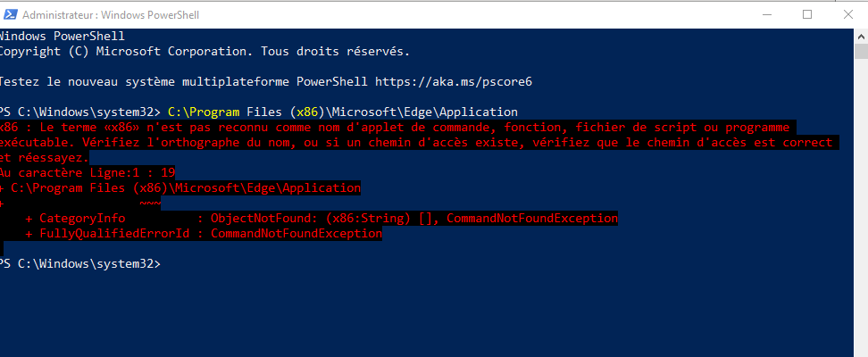
Task: Click the yellow 'C:\Program' command text
Action: 204,112
